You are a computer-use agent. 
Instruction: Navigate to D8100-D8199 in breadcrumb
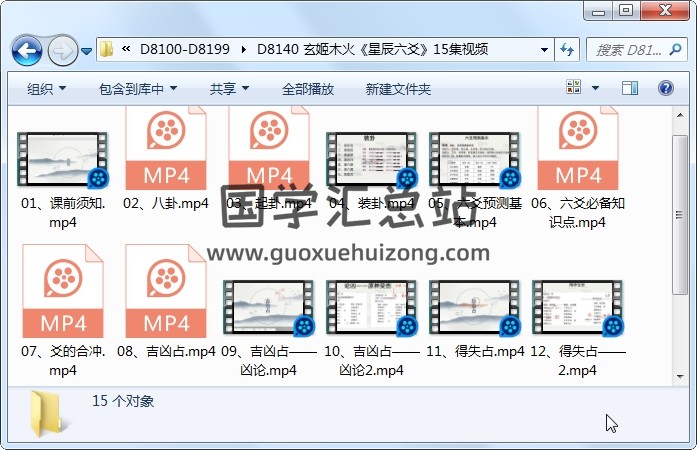(x=185, y=49)
